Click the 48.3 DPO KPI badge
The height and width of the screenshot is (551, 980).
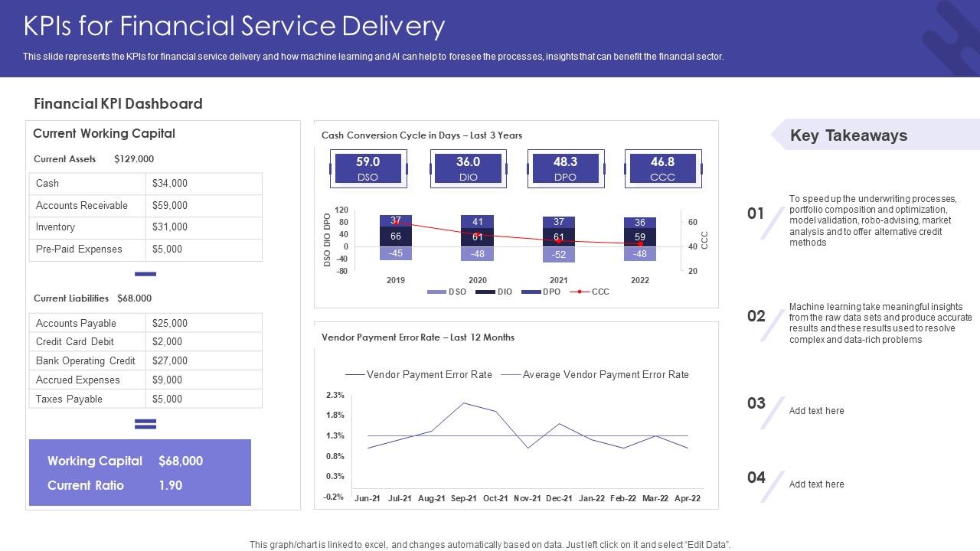565,167
